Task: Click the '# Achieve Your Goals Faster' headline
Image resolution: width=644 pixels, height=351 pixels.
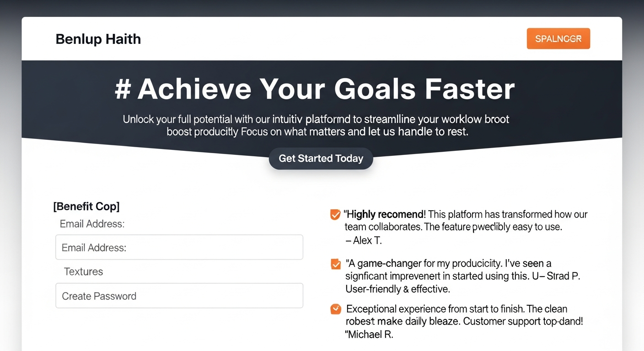Action: (320, 89)
